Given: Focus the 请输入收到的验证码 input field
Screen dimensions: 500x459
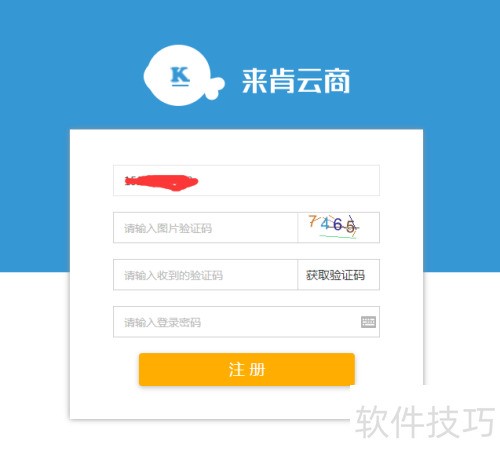Looking at the screenshot, I should click(205, 275).
